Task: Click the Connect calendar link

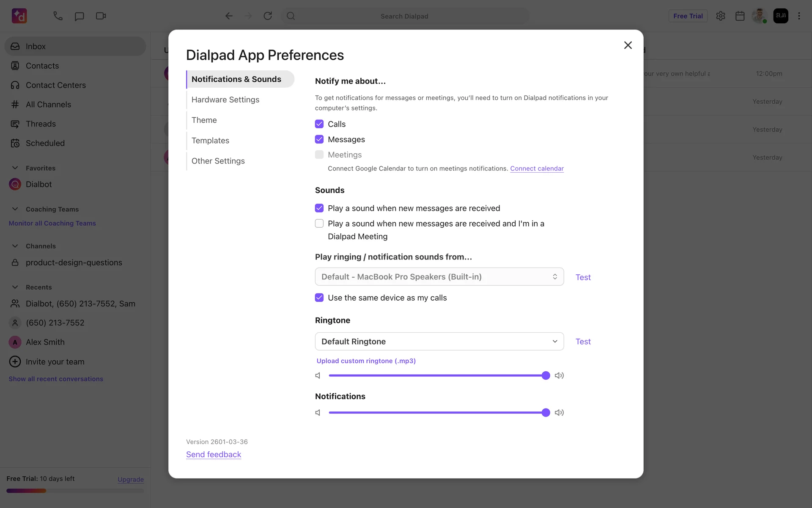Action: tap(537, 168)
